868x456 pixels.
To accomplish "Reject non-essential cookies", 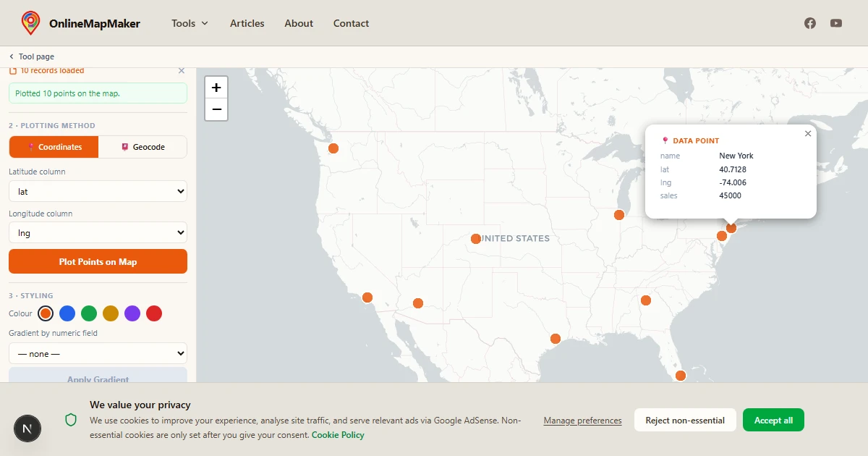I will coord(685,421).
